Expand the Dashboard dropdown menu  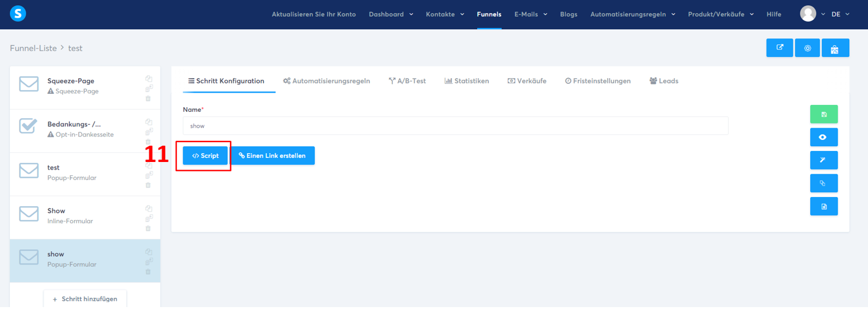[x=391, y=14]
